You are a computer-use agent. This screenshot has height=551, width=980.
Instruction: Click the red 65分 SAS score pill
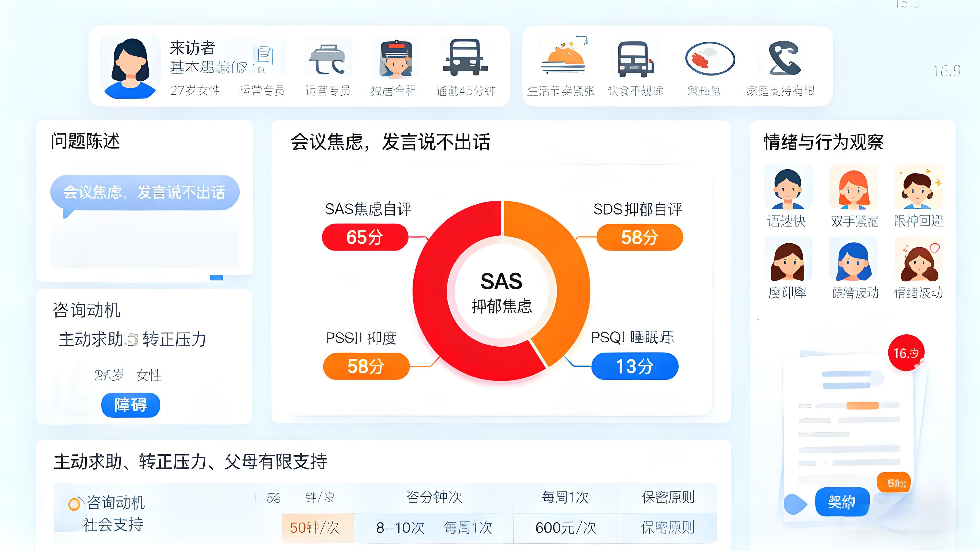[x=365, y=237]
